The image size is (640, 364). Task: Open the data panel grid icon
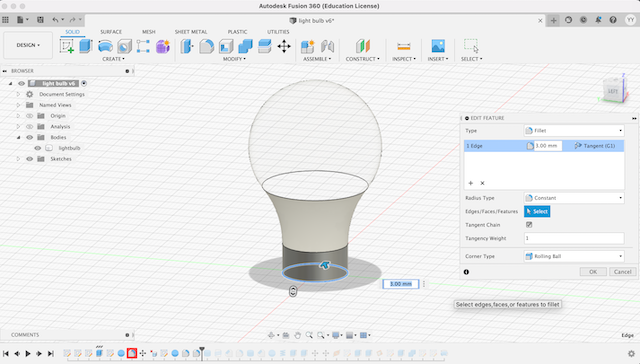tap(5, 20)
